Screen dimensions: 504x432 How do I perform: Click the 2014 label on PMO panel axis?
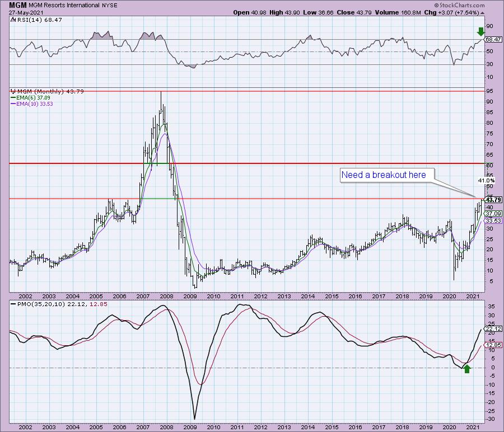pyautogui.click(x=307, y=427)
